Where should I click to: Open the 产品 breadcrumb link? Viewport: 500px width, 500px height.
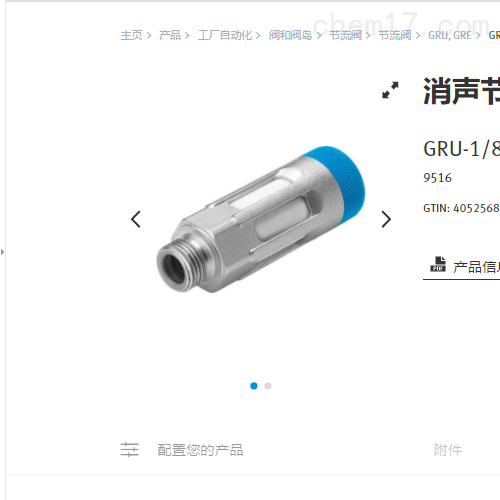tap(170, 35)
